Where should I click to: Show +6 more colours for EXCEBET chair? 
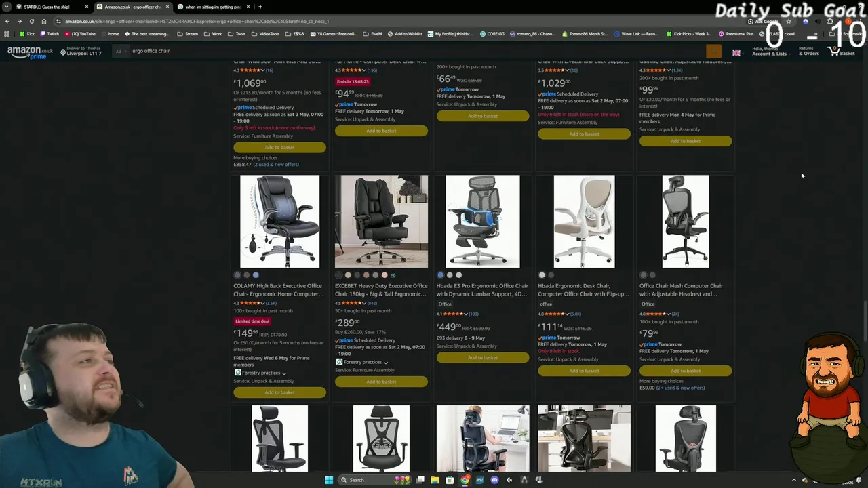393,275
